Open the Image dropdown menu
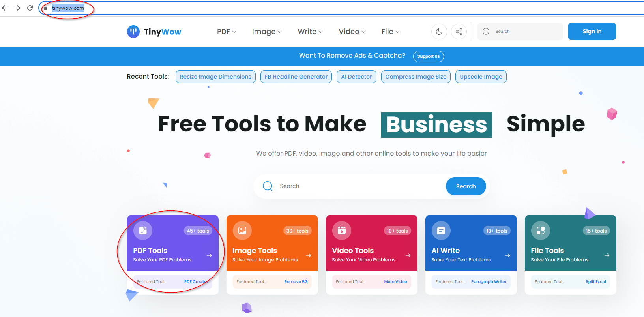Viewport: 644px width, 317px height. pyautogui.click(x=267, y=32)
